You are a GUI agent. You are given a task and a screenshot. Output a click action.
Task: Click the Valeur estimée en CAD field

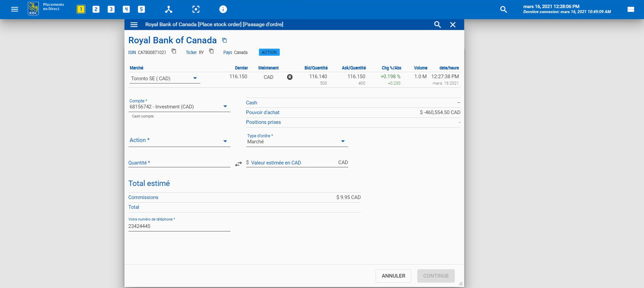click(297, 163)
